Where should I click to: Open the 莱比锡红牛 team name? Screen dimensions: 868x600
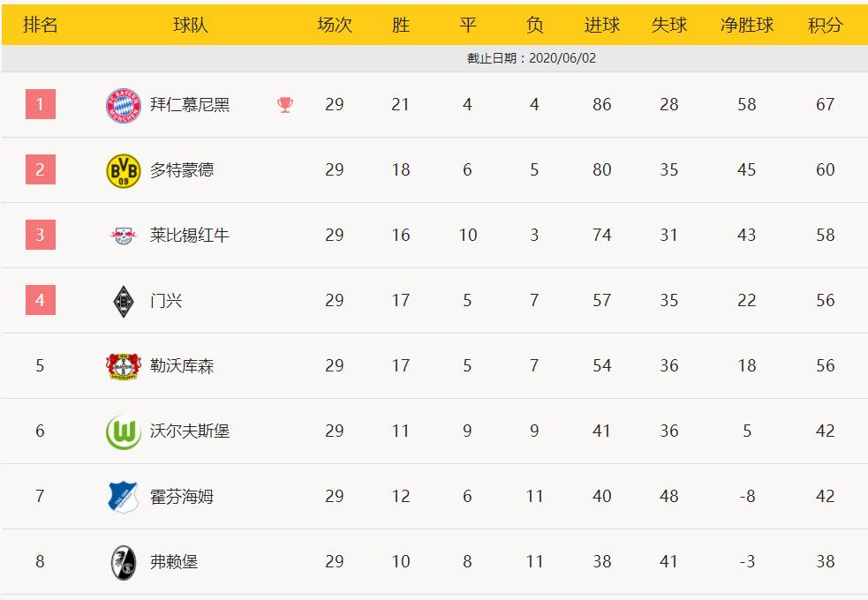pyautogui.click(x=189, y=235)
